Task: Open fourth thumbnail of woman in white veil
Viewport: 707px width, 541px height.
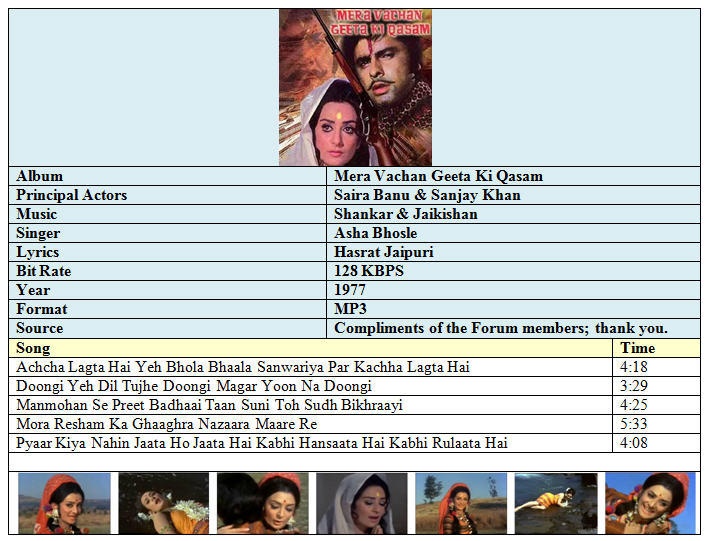Action: pos(362,503)
